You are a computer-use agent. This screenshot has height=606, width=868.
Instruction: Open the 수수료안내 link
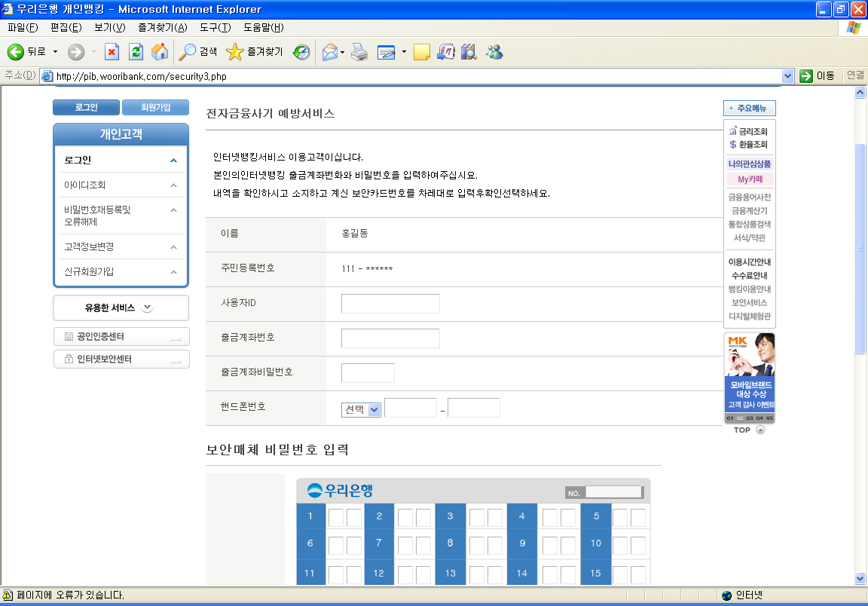tap(750, 275)
